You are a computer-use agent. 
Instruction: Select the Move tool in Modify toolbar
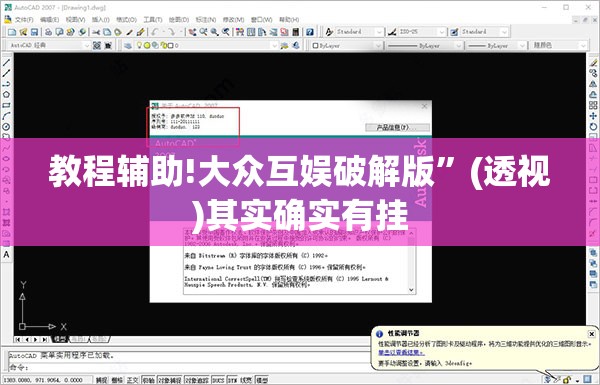[x=593, y=116]
